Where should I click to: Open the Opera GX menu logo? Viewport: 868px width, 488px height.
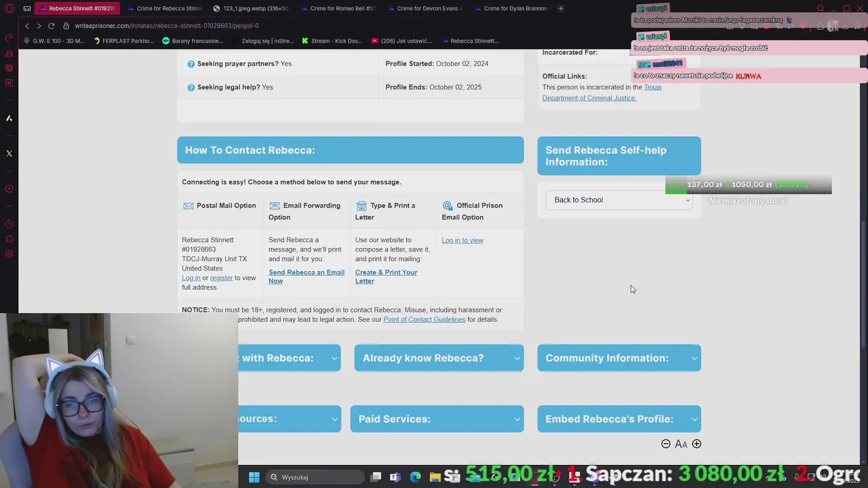(9, 9)
